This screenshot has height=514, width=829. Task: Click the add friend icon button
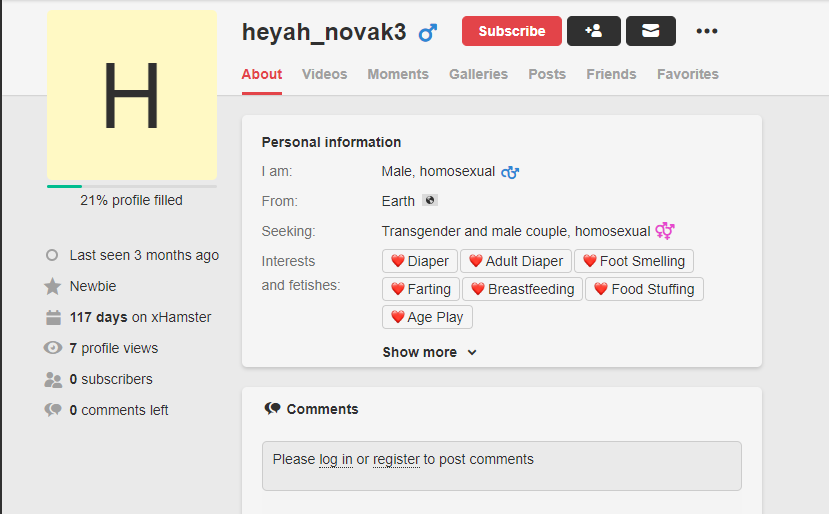click(594, 31)
